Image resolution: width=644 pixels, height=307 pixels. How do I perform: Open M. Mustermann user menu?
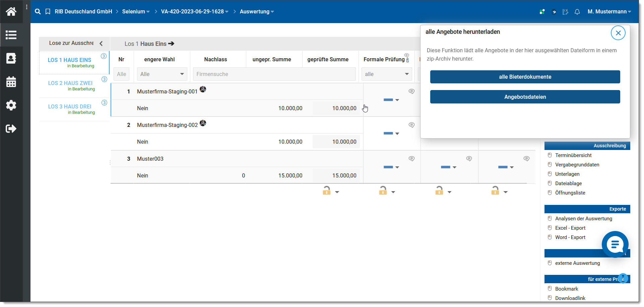[x=609, y=11]
